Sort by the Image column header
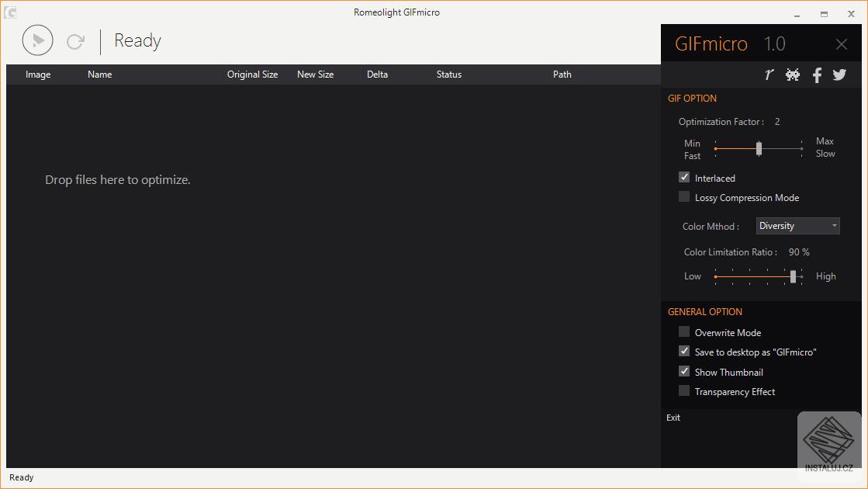868x489 pixels. coord(38,75)
